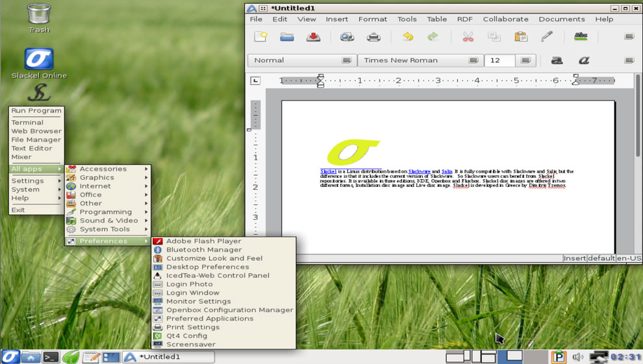This screenshot has width=643, height=364.
Task: Open the Insert menu
Action: tap(336, 19)
